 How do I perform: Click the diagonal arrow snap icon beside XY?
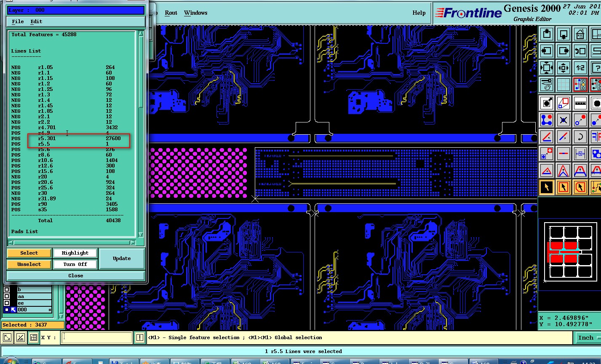coord(8,337)
